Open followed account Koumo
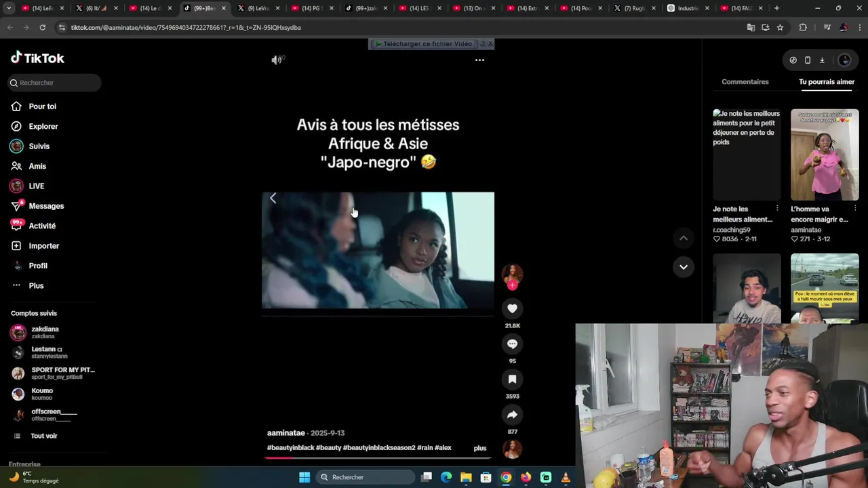 click(x=41, y=394)
